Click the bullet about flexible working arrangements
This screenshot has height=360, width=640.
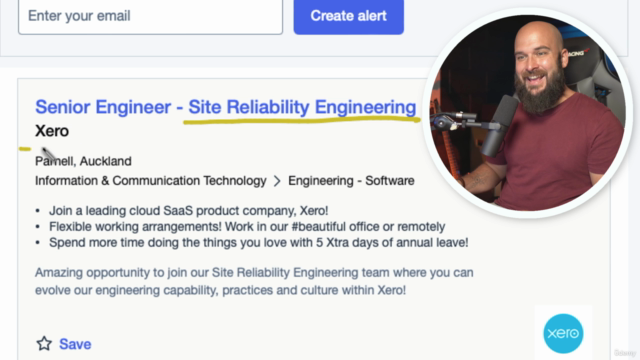pos(247,227)
